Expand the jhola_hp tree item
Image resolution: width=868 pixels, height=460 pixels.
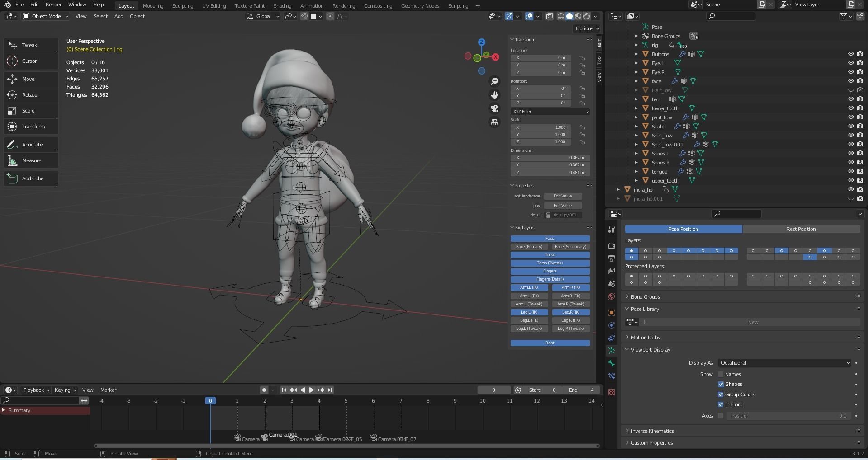pos(618,189)
